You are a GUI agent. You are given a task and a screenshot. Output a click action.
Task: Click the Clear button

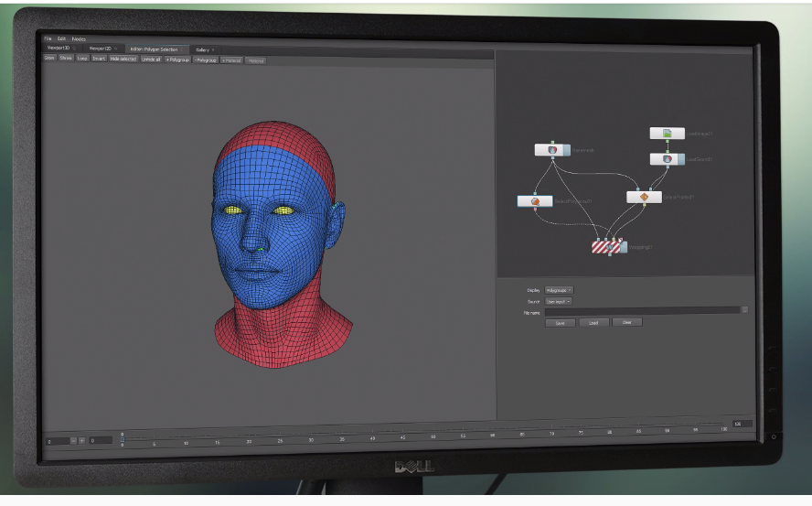click(x=627, y=322)
